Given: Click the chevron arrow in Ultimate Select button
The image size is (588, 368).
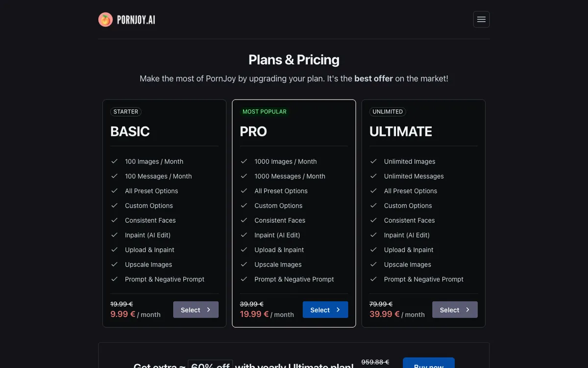Looking at the screenshot, I should pyautogui.click(x=467, y=310).
